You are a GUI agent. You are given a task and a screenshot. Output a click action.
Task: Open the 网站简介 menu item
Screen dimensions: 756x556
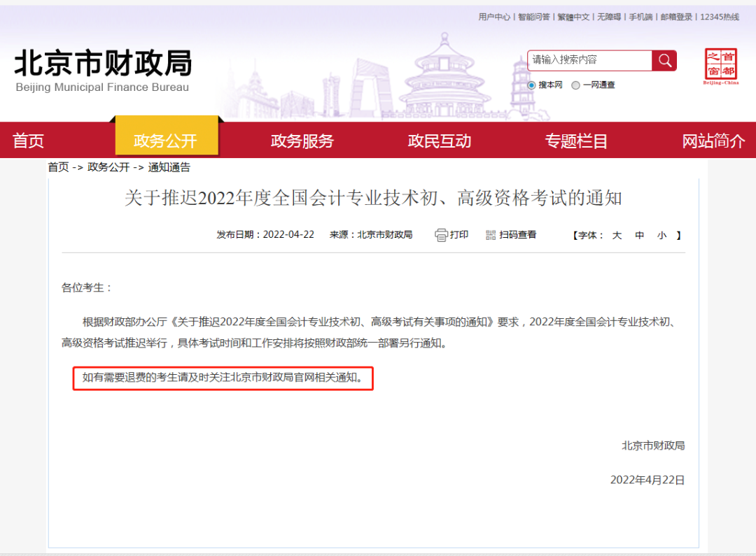pos(713,141)
